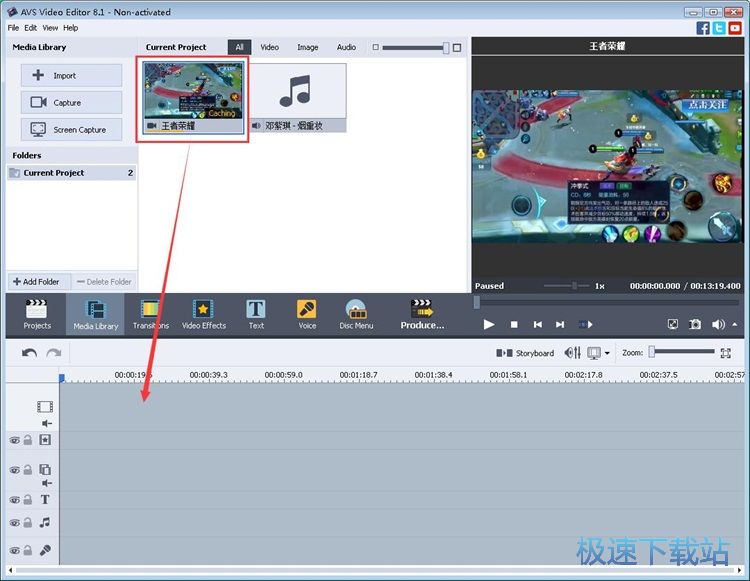Viewport: 750px width, 581px height.
Task: Open the audio mixer
Action: coord(572,353)
